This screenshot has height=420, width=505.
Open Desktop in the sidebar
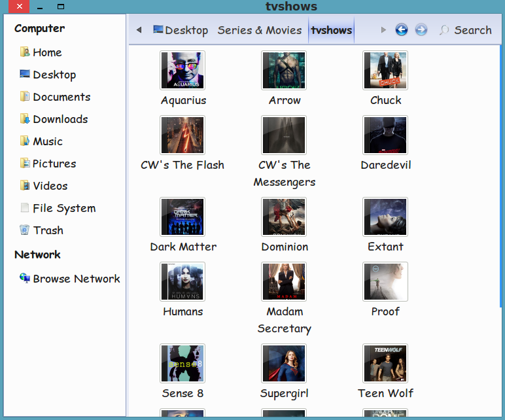[x=48, y=75]
